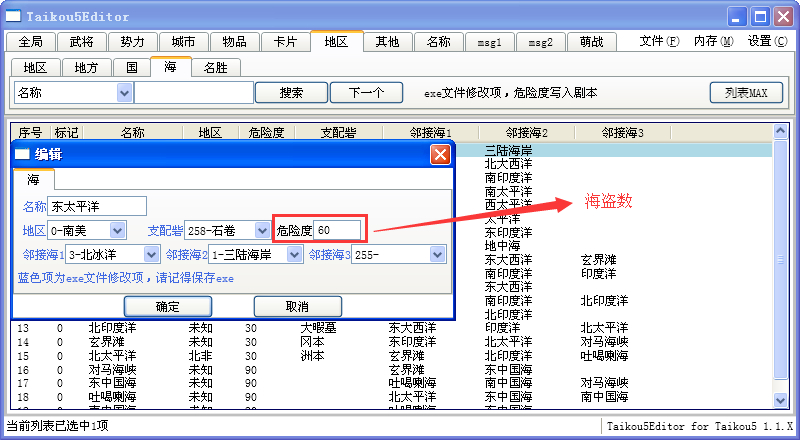Cancel the dialog with 取消 button

pyautogui.click(x=297, y=306)
